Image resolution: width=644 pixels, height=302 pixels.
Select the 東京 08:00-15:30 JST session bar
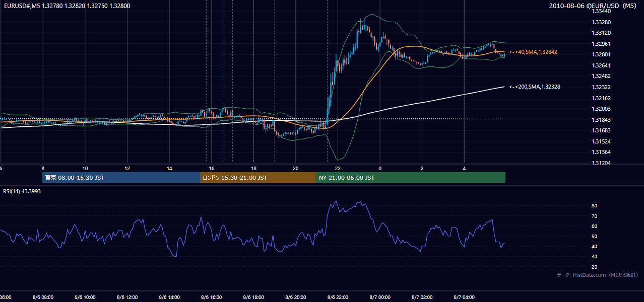(x=121, y=178)
